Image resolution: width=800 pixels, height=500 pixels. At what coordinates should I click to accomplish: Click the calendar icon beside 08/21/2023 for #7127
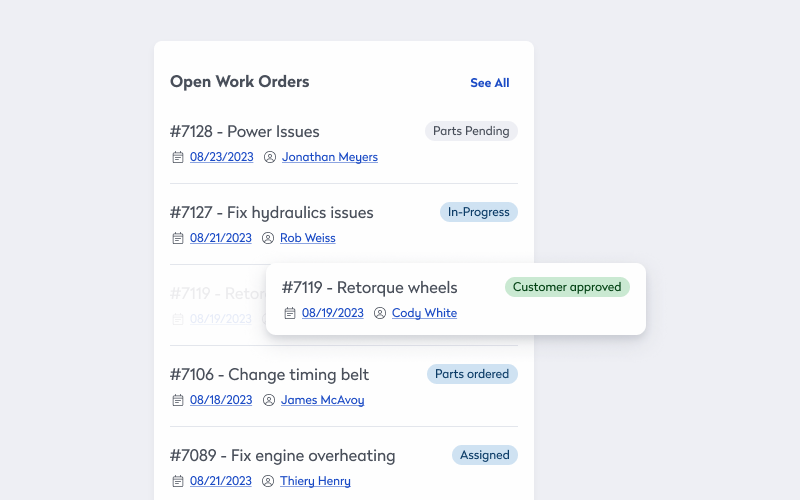pyautogui.click(x=178, y=238)
